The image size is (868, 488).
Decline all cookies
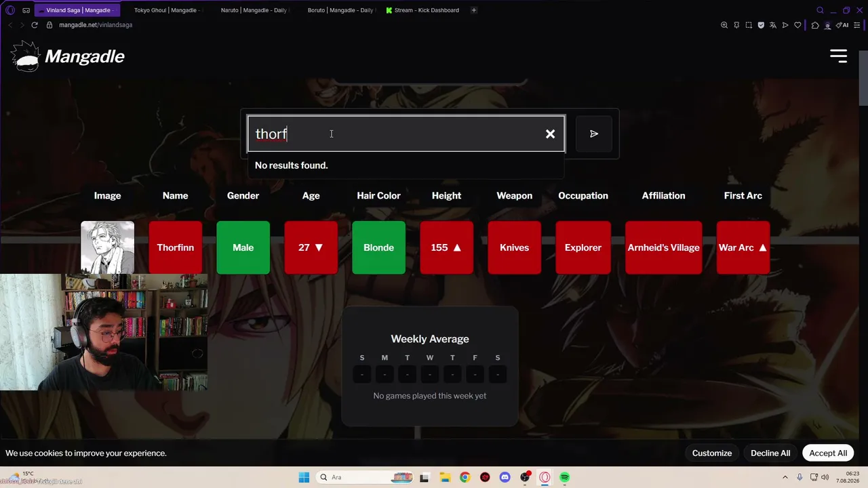pos(770,453)
